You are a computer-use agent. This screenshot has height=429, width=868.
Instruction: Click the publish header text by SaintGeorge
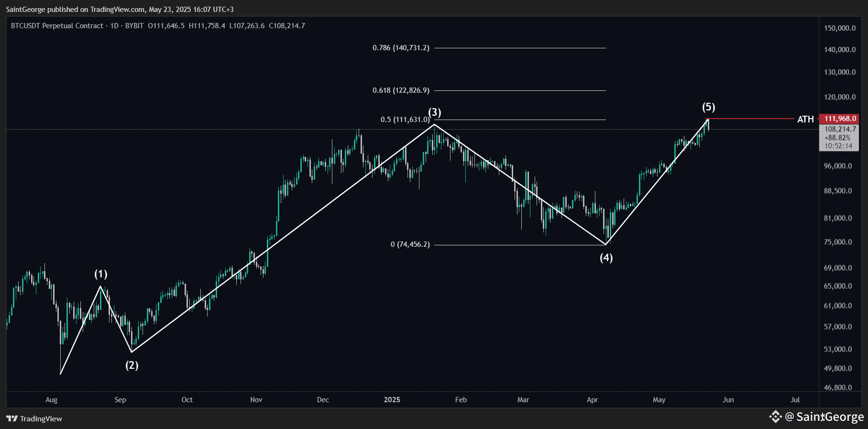click(x=120, y=9)
